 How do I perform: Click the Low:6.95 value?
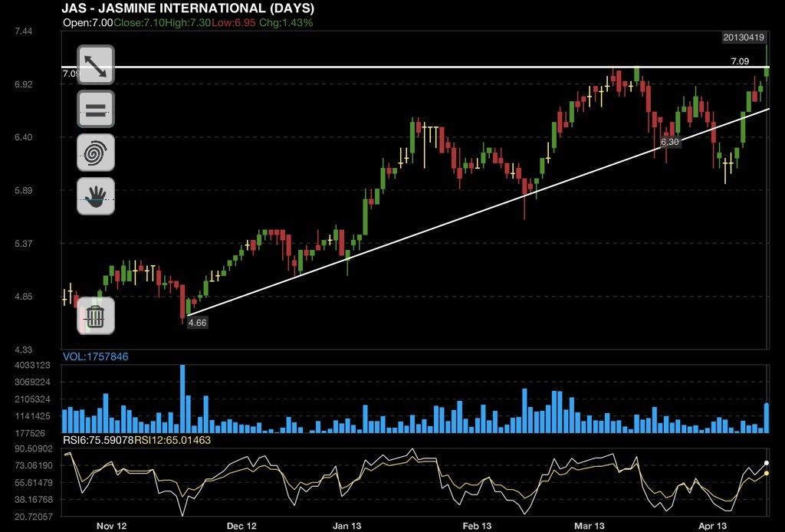tap(233, 22)
